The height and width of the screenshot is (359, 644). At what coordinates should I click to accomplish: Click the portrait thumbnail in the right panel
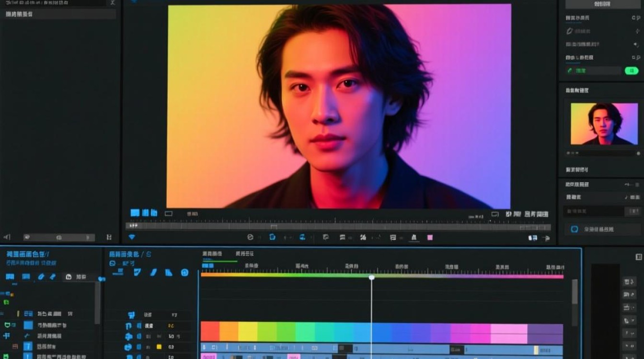(604, 123)
